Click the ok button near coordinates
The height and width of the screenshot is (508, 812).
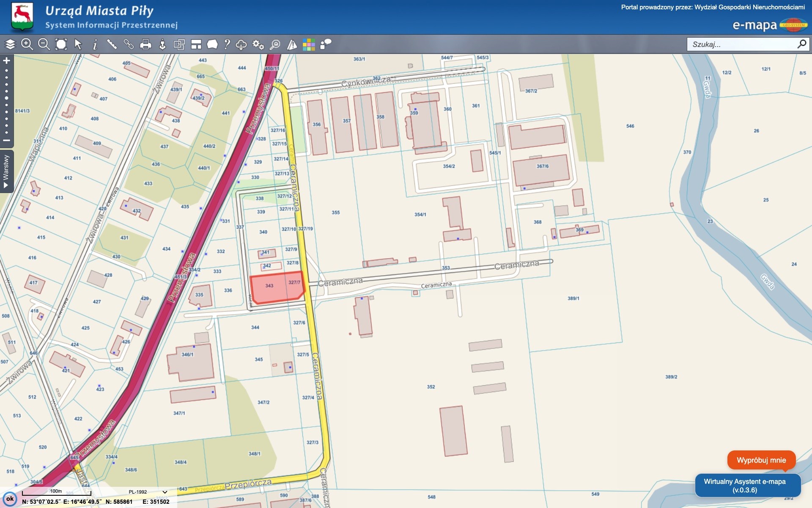10,499
